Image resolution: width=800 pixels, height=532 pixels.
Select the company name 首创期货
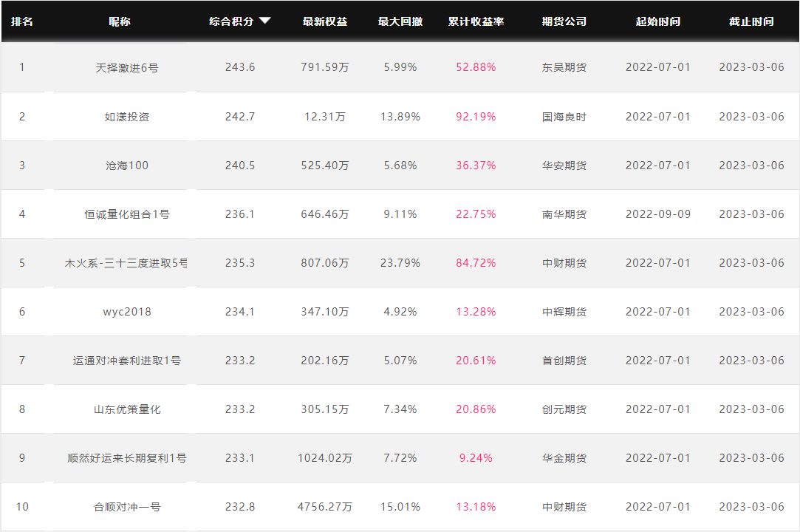point(564,361)
